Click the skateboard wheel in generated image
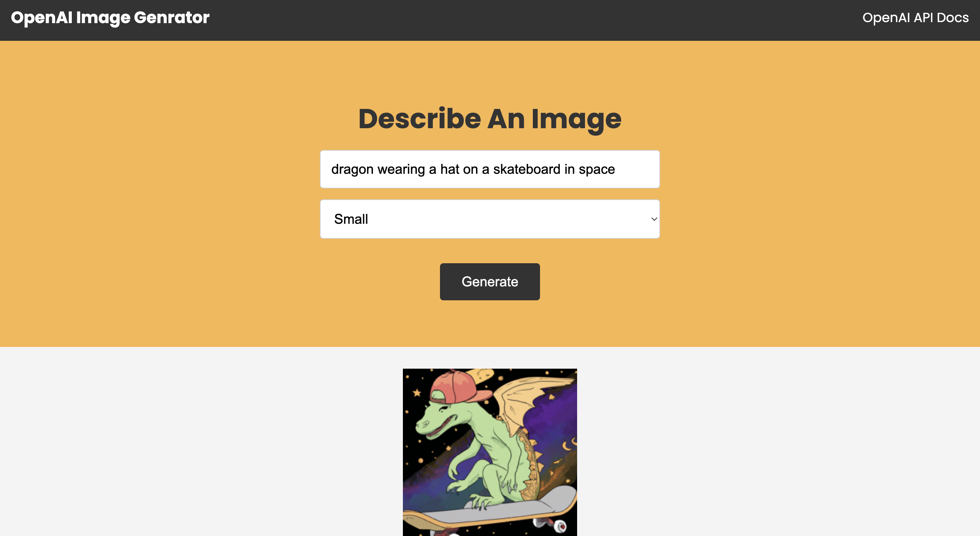 click(560, 526)
